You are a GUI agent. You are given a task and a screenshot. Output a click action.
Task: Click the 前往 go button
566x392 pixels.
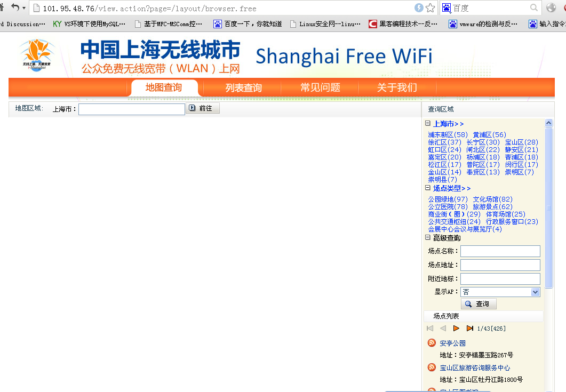(203, 108)
